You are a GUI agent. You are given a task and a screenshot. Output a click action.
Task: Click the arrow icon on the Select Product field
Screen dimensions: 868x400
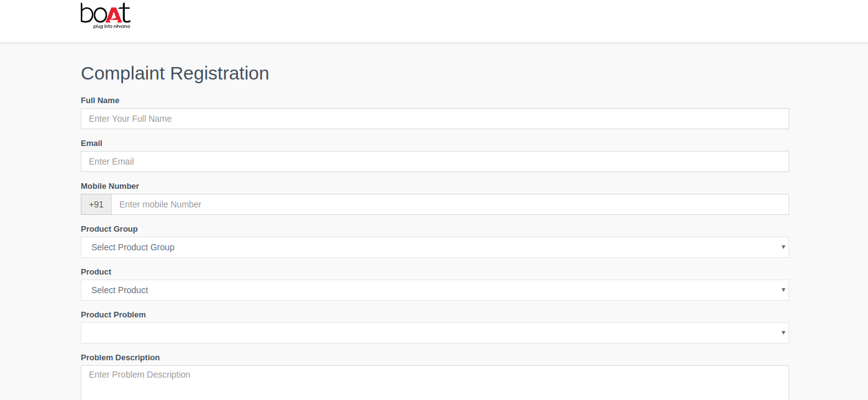click(783, 290)
